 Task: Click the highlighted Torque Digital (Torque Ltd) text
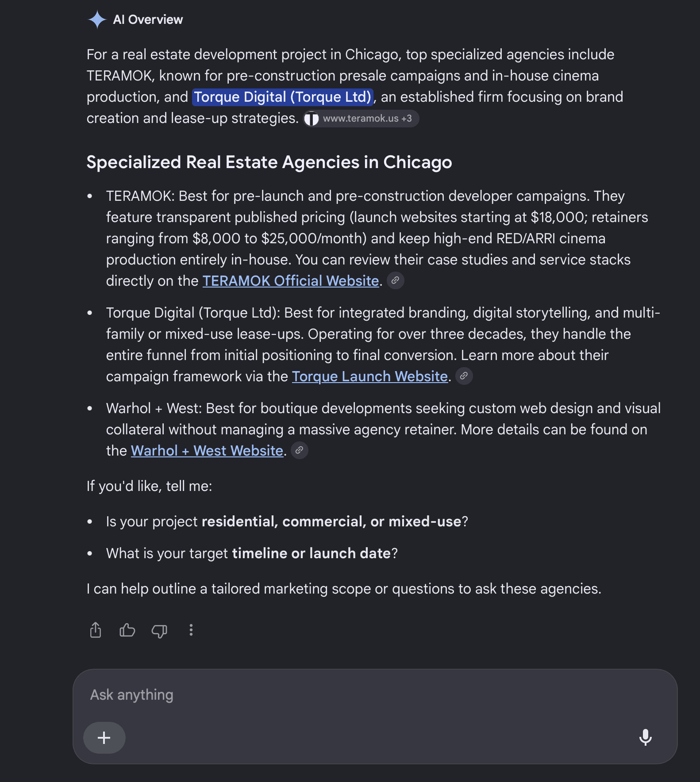coord(283,97)
